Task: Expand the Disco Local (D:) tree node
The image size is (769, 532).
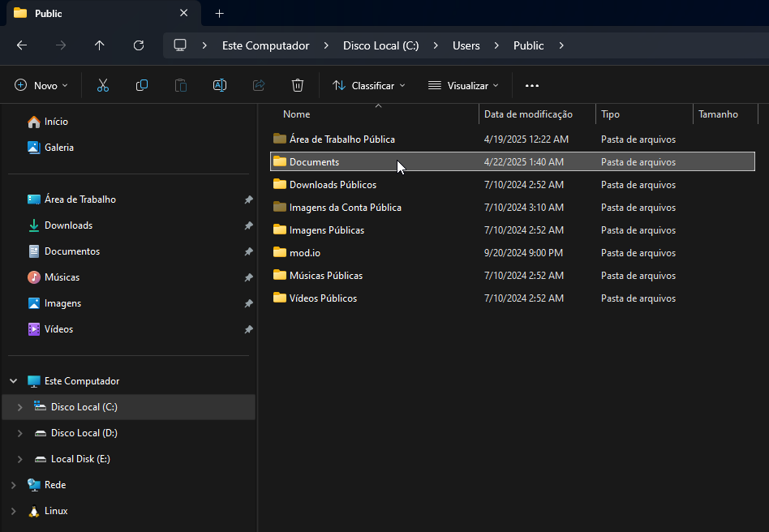Action: click(x=20, y=433)
